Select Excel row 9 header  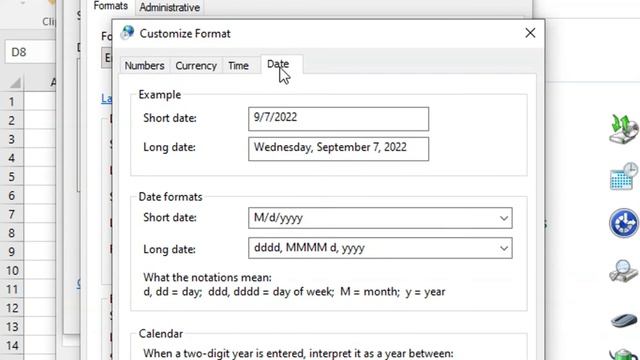click(12, 251)
